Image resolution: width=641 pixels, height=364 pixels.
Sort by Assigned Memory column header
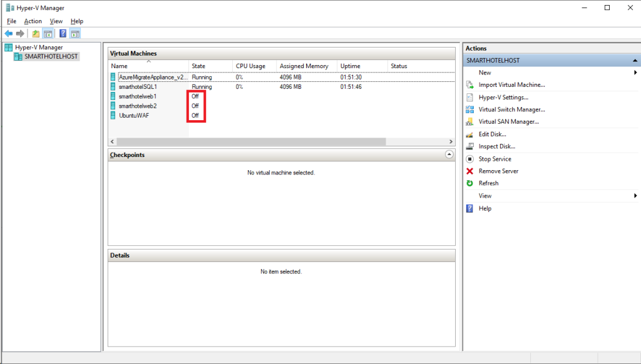pyautogui.click(x=307, y=66)
